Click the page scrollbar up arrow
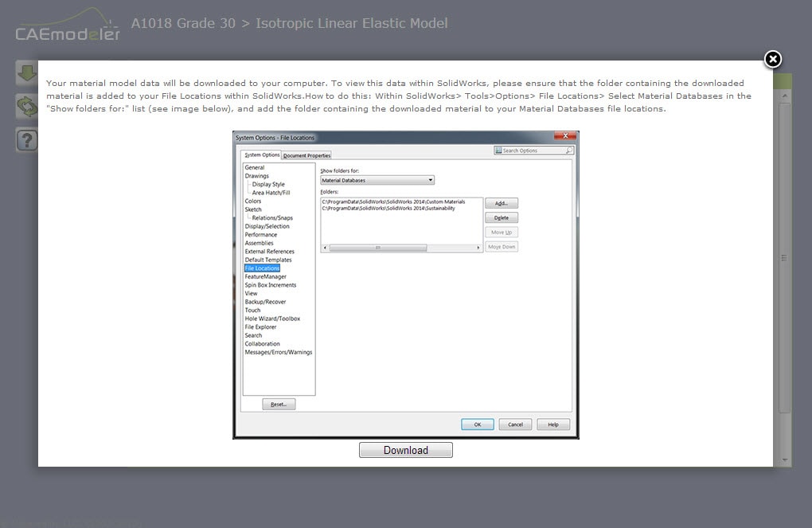Screen dimensions: 812x528 point(785,96)
